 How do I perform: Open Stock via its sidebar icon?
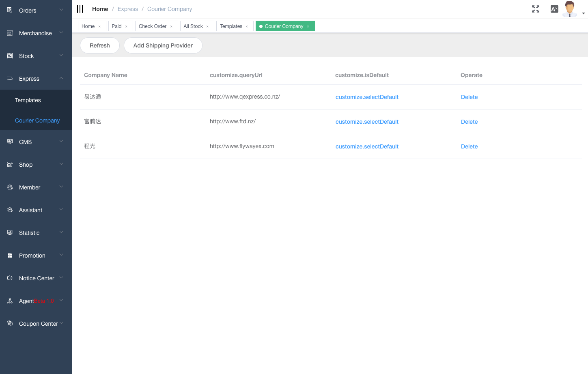point(9,56)
